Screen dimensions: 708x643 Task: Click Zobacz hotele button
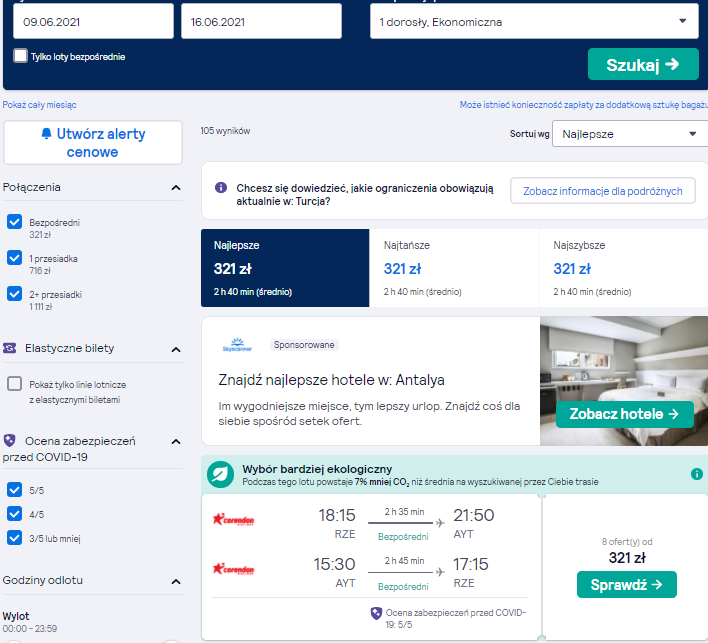(x=624, y=414)
